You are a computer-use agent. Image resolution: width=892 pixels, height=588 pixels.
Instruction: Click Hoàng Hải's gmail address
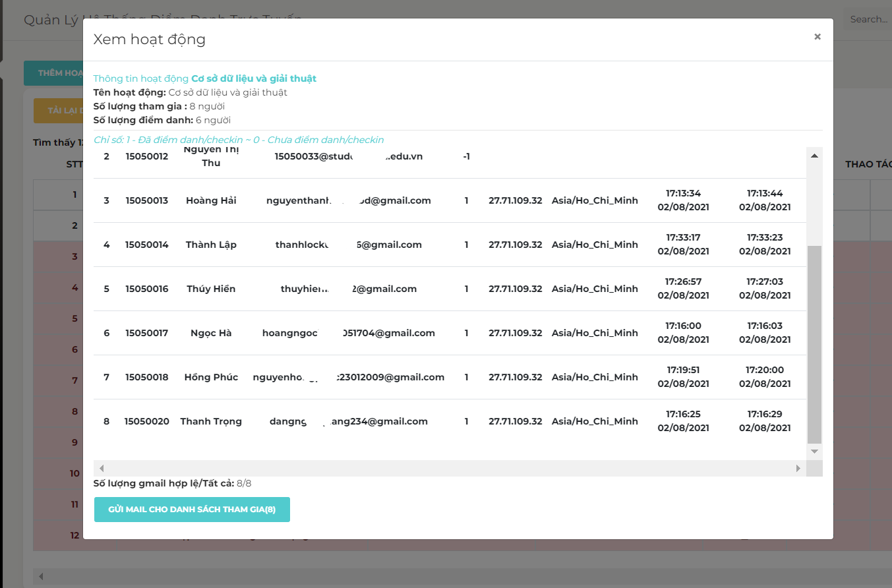click(349, 200)
